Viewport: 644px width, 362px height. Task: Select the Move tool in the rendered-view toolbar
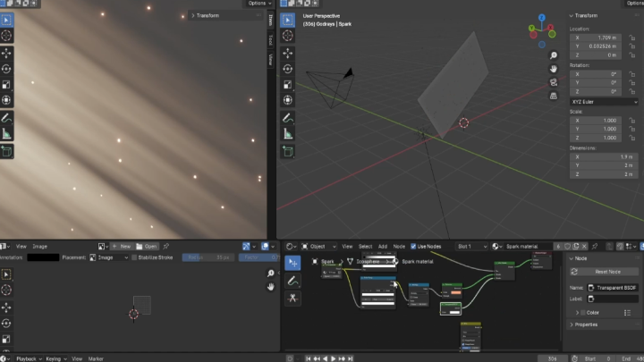coord(6,53)
